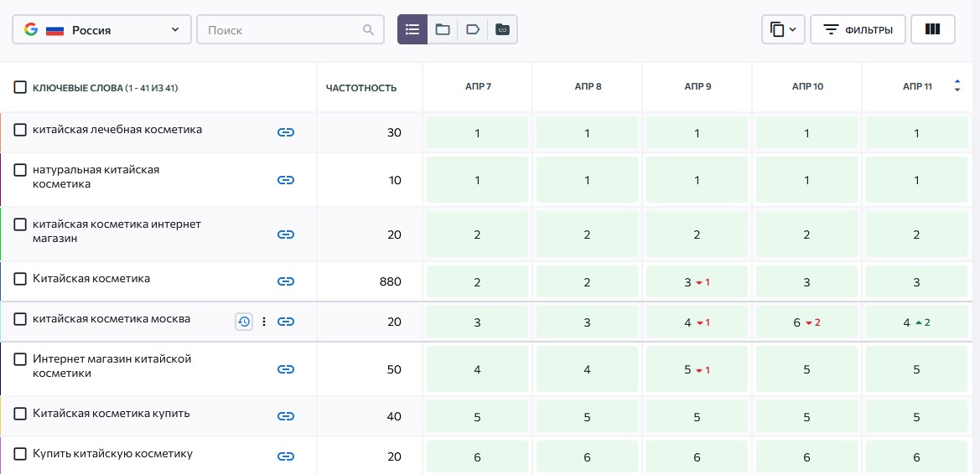Open columns layout settings icon
Image resolution: width=980 pixels, height=474 pixels.
pyautogui.click(x=932, y=29)
